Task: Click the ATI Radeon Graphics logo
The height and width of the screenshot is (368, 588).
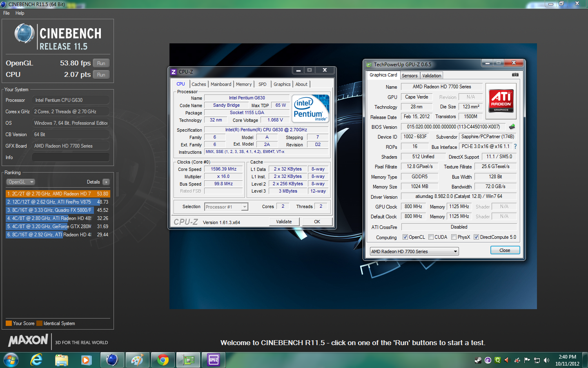Action: 501,101
